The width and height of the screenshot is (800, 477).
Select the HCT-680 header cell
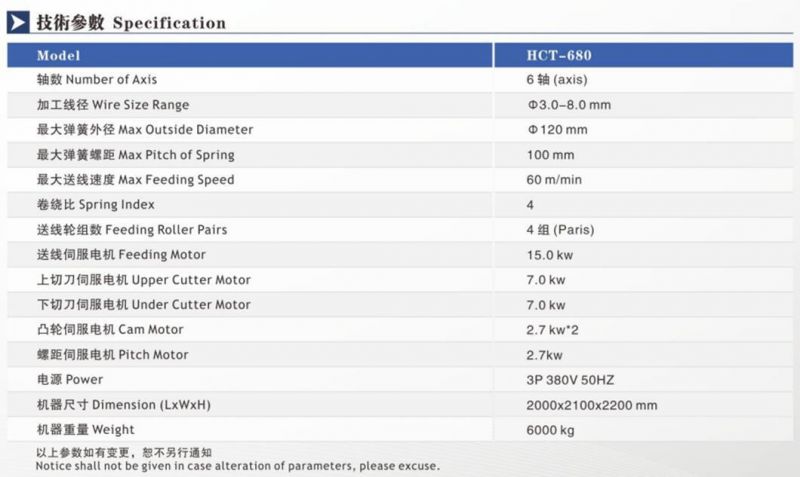644,55
